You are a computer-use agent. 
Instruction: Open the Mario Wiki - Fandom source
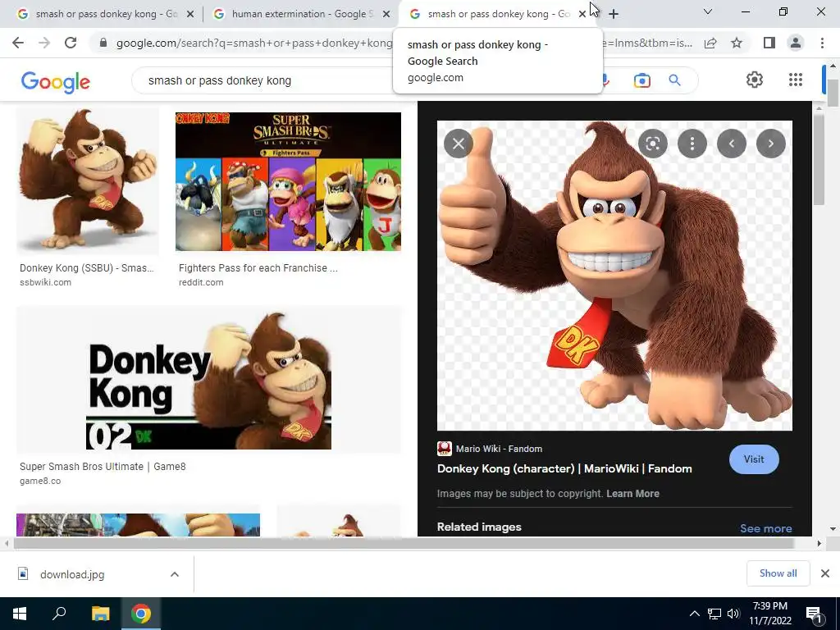tap(491, 449)
